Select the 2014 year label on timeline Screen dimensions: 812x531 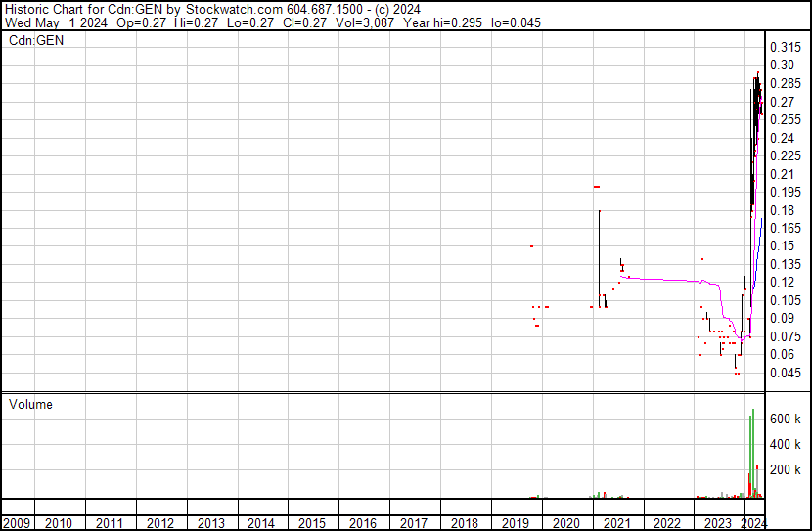pos(261,523)
